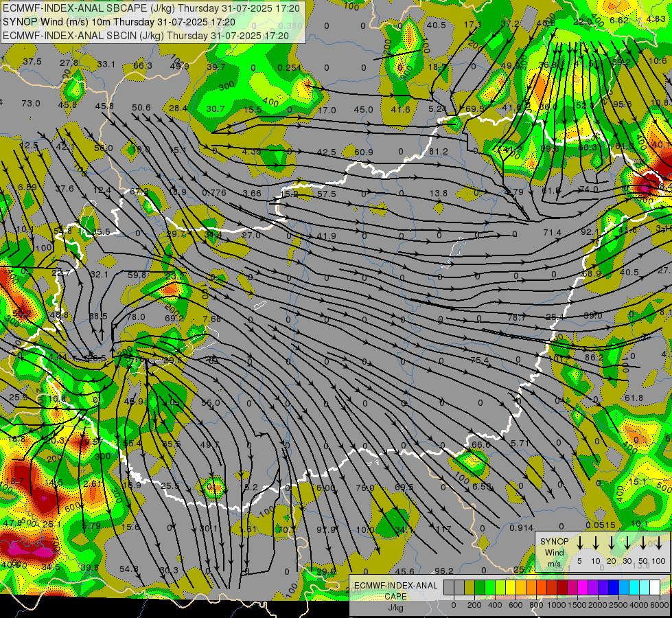Screen dimensions: 672x618
Task: Click the dark green CAPE legend swatch
Action: (x=480, y=588)
